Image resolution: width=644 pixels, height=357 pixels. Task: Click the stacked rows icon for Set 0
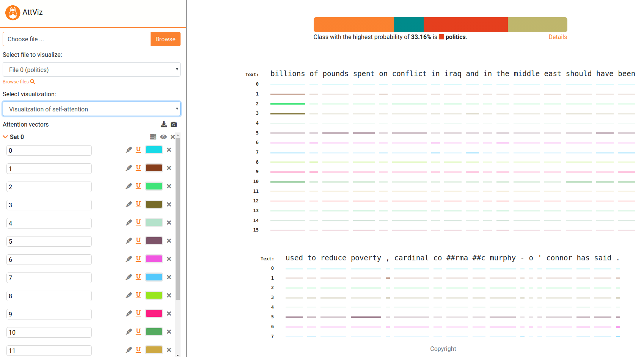[x=153, y=137]
